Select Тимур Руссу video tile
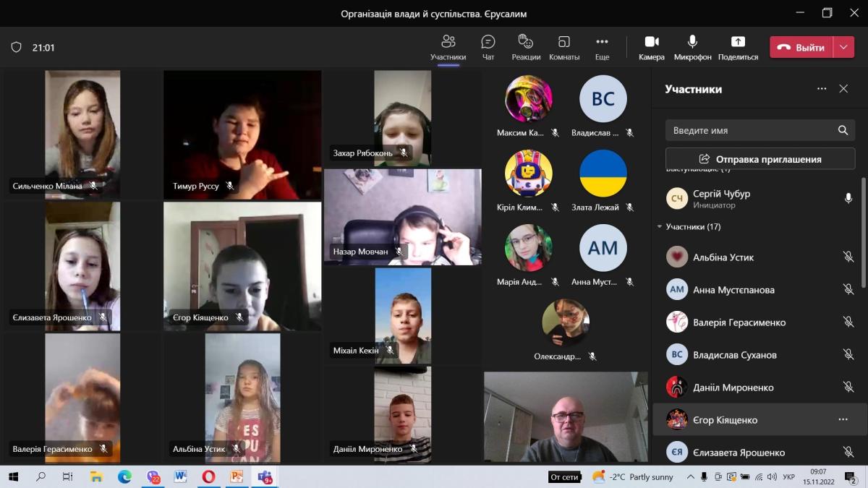The height and width of the screenshot is (488, 868). coord(242,134)
